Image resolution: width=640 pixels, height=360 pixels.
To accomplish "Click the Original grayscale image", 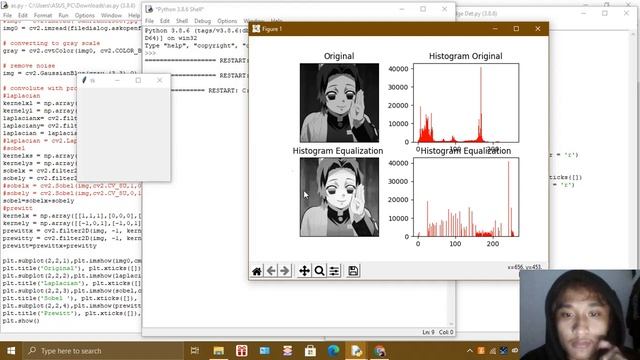I will click(x=339, y=103).
